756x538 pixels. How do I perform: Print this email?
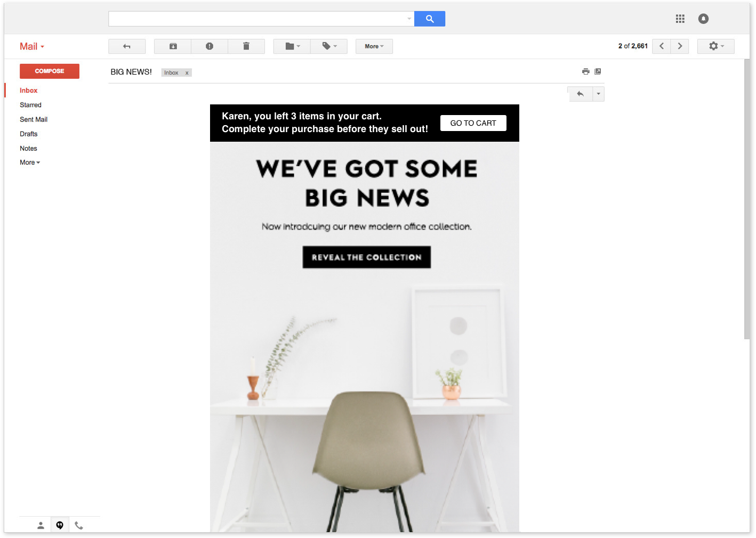585,71
